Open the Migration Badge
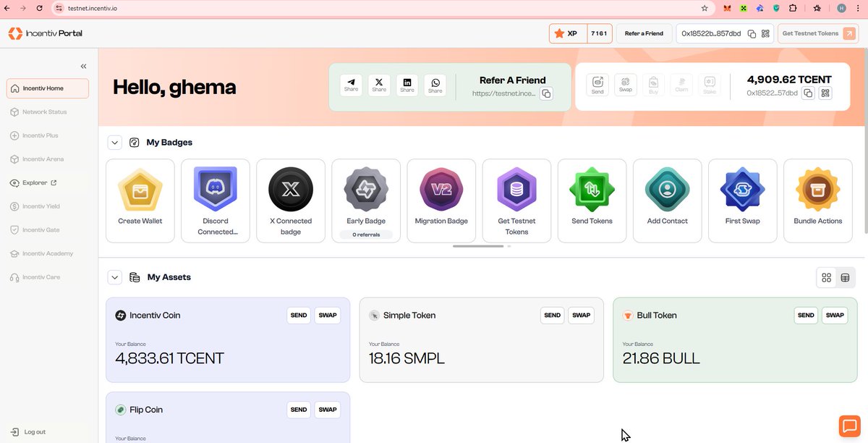The image size is (868, 443). [x=441, y=201]
